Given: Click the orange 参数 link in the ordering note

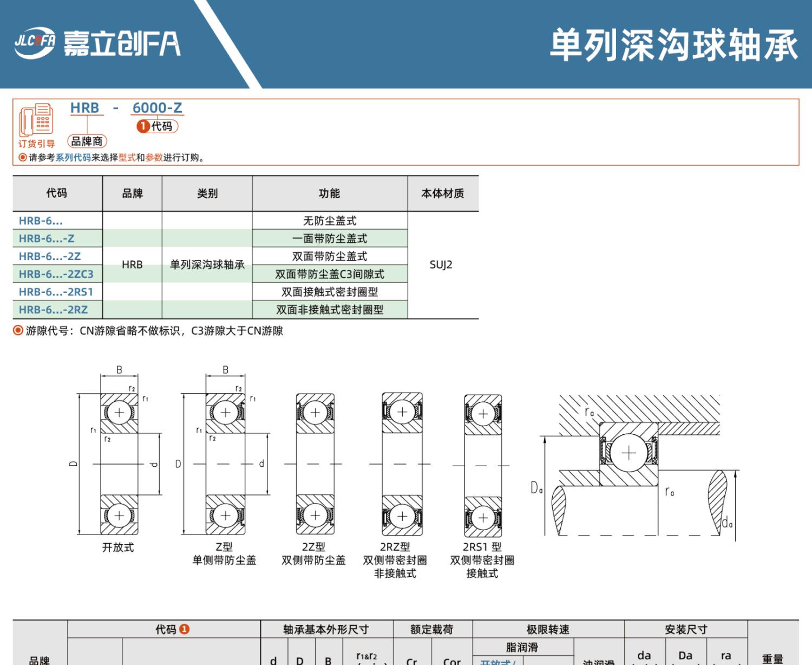Looking at the screenshot, I should [x=154, y=158].
